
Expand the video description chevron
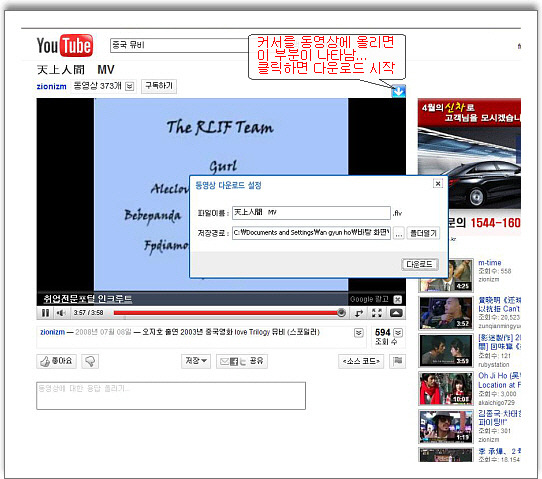[x=359, y=333]
